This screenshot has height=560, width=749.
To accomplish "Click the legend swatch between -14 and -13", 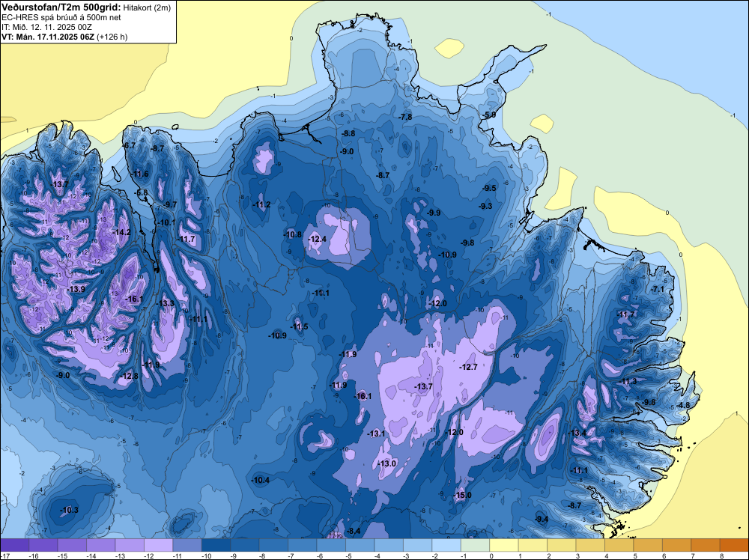I will coord(101,545).
